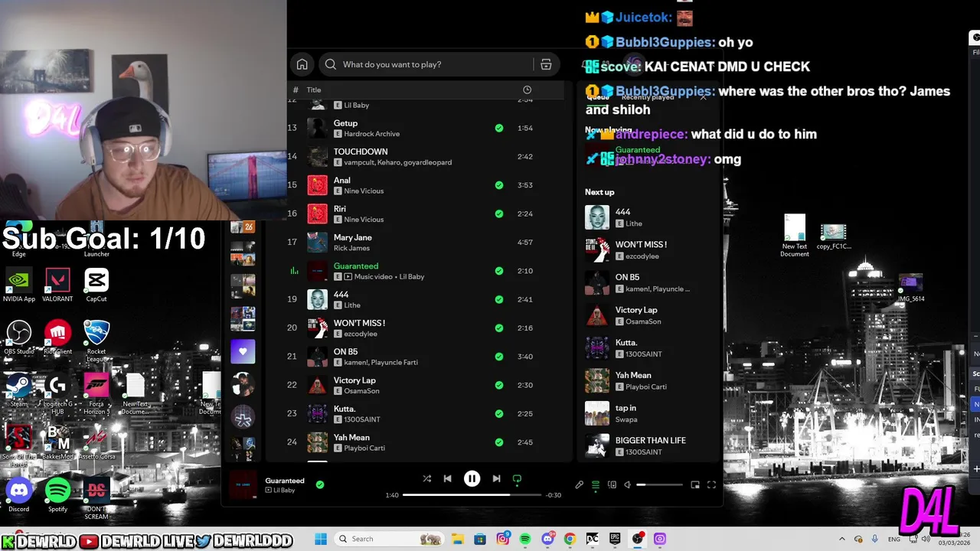Viewport: 980px width, 551px height.
Task: Open CapCut desktop shortcut
Action: [x=96, y=285]
